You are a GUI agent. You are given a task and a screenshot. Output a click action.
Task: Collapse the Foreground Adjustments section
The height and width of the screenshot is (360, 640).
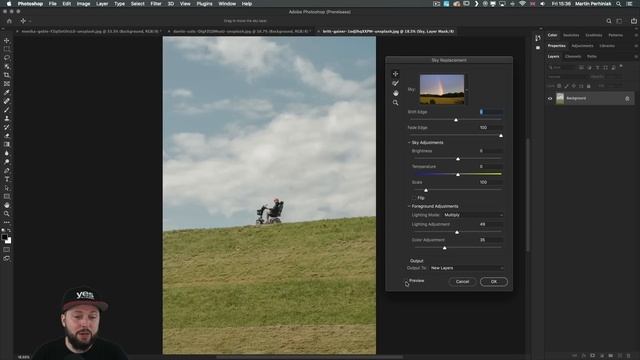(409, 206)
